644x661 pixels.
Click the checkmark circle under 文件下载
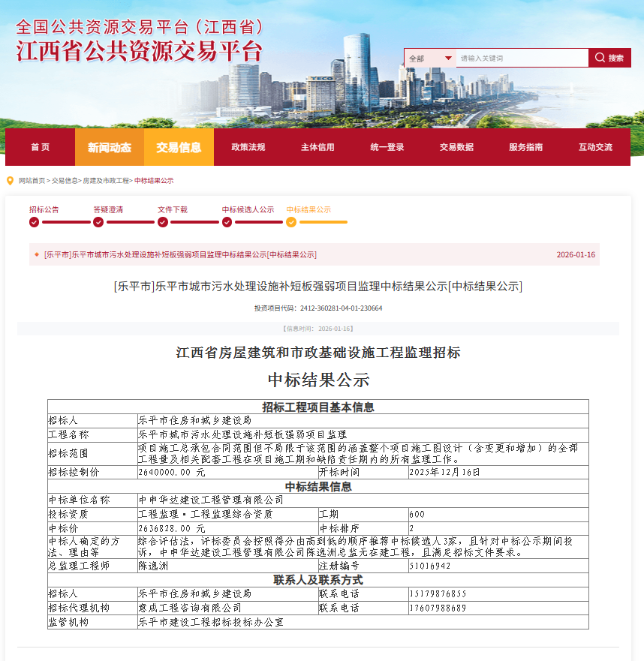pos(162,222)
